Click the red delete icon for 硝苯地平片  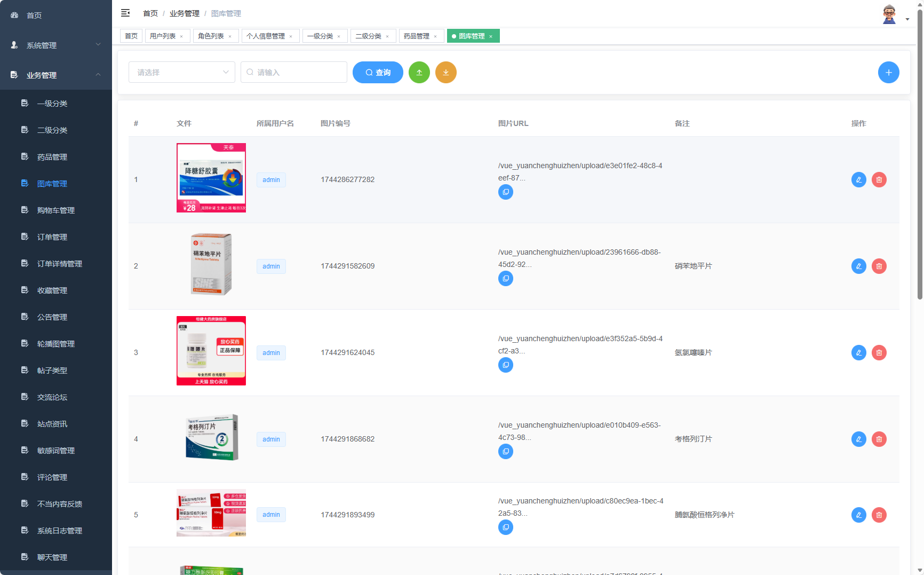(x=879, y=266)
